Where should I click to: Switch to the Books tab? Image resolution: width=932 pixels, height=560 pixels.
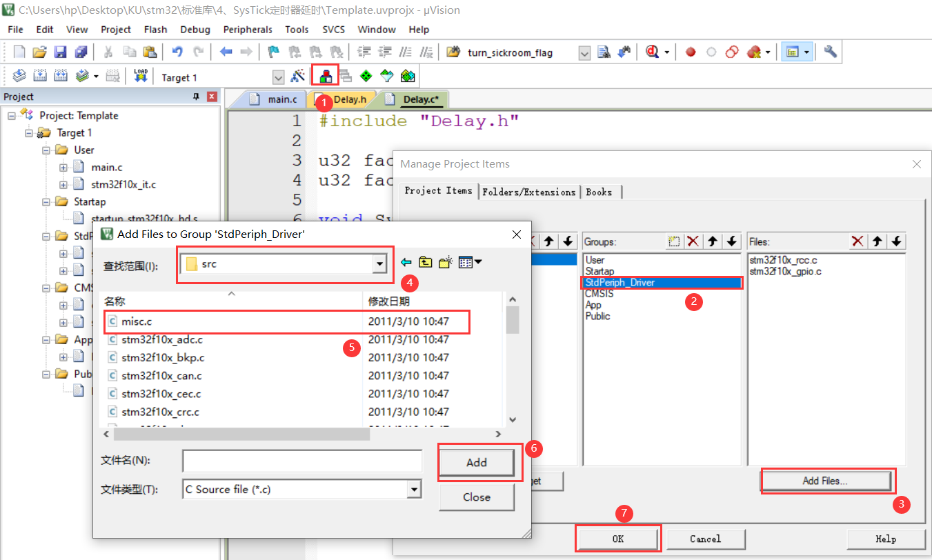(599, 192)
